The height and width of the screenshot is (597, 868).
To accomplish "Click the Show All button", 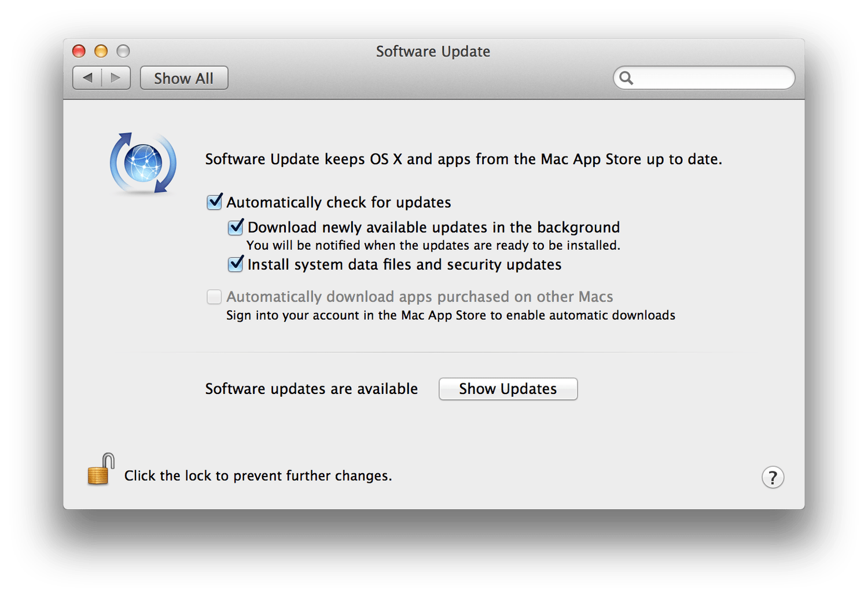I will point(184,78).
